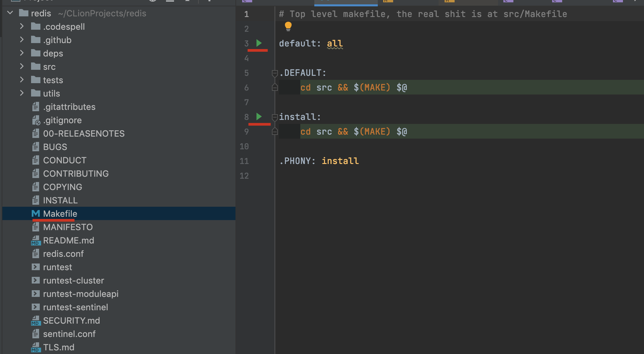The width and height of the screenshot is (644, 354).
Task: Click the comment text on line 1
Action: click(x=423, y=14)
